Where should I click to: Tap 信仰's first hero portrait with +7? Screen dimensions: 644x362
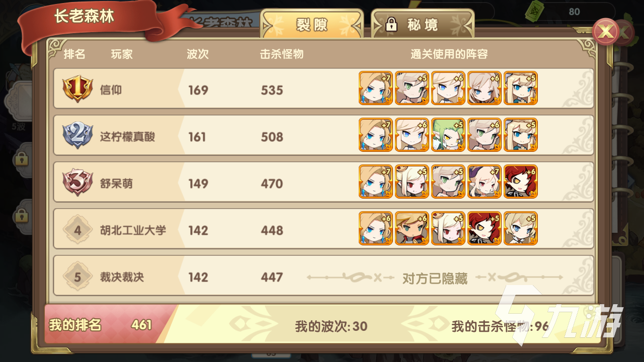point(375,88)
